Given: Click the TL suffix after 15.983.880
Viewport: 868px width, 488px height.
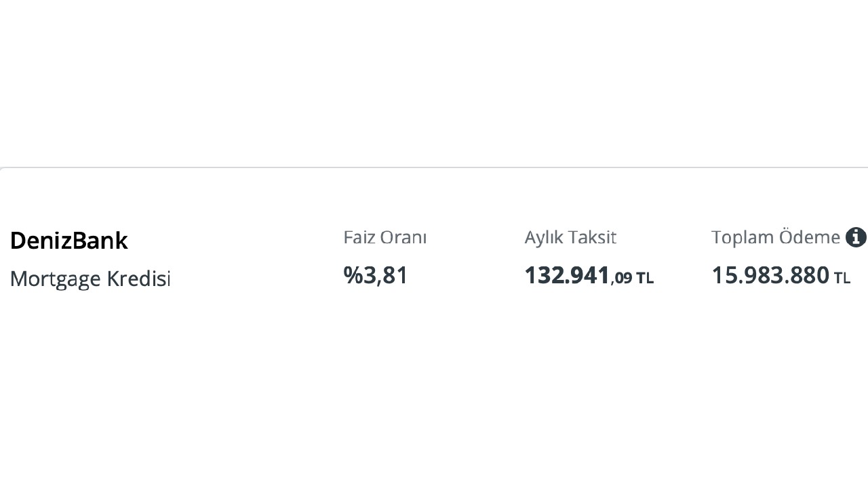Looking at the screenshot, I should [842, 278].
